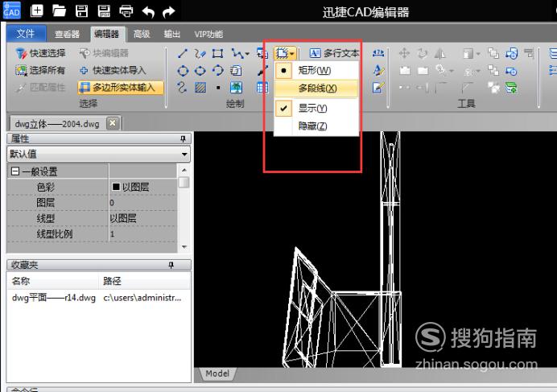
Task: Switch to the Output ribbon tab
Action: coord(172,34)
